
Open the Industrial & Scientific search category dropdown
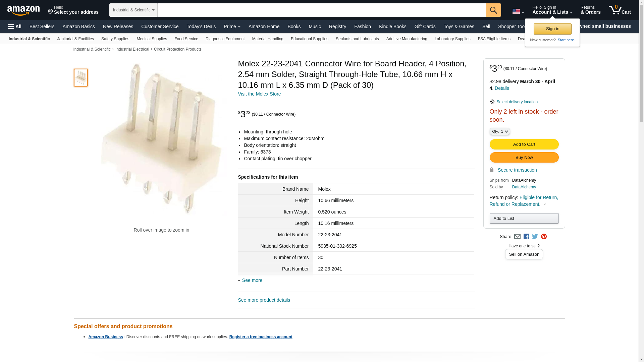(133, 10)
